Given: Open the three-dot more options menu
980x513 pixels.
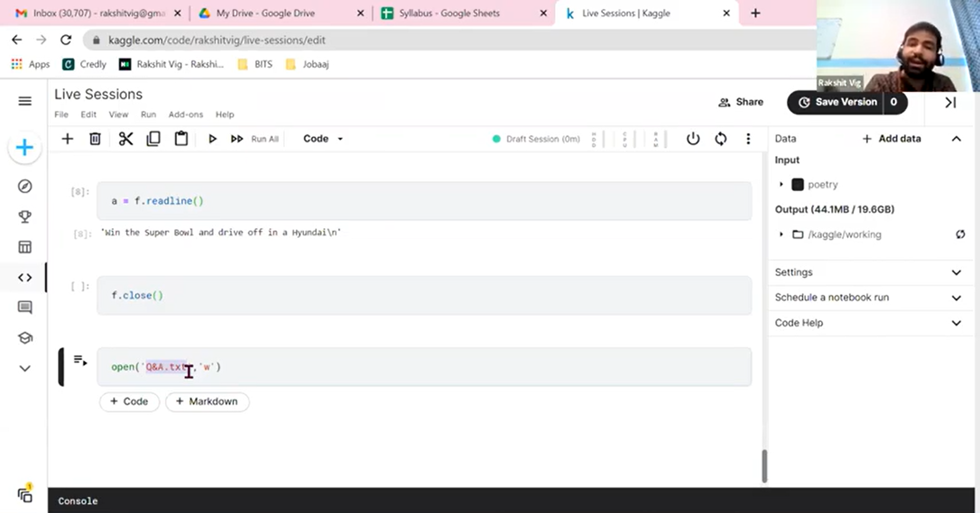Looking at the screenshot, I should pyautogui.click(x=748, y=139).
